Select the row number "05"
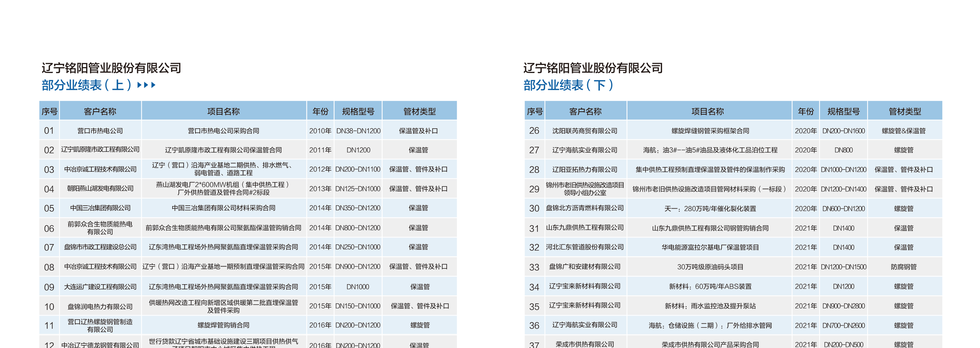This screenshot has height=348, width=980. click(x=49, y=208)
